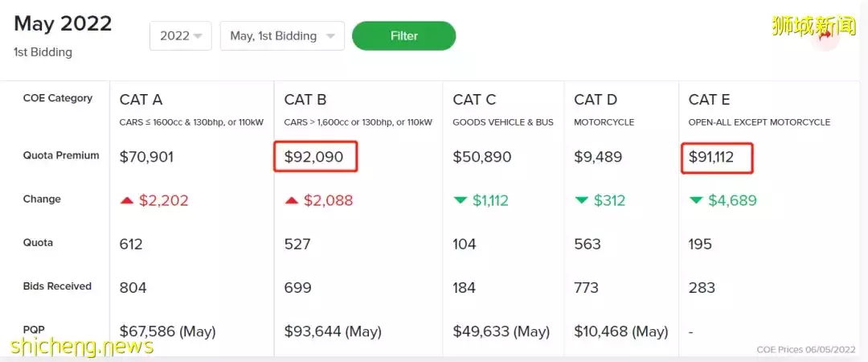Click the green Filter button
This screenshot has width=868, height=362.
coord(404,36)
